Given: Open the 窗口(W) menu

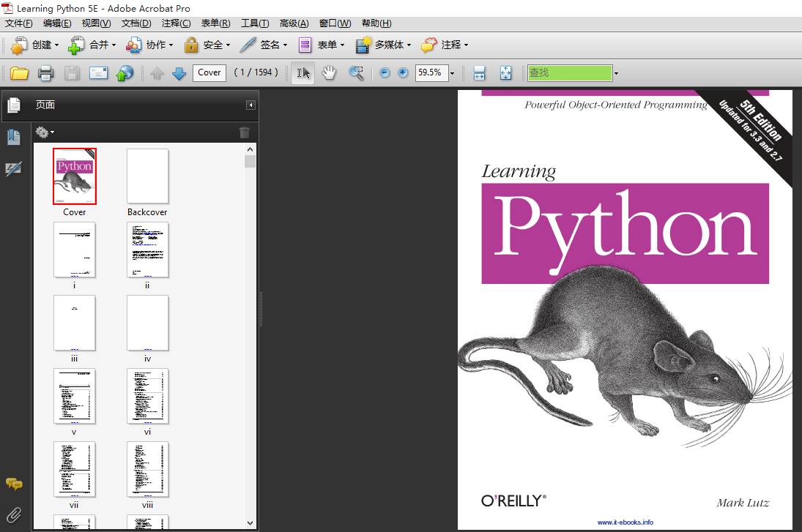Looking at the screenshot, I should (335, 23).
